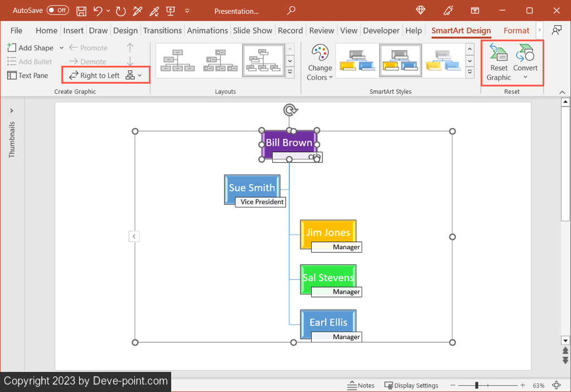Toggle the AutoSave switch

click(57, 11)
